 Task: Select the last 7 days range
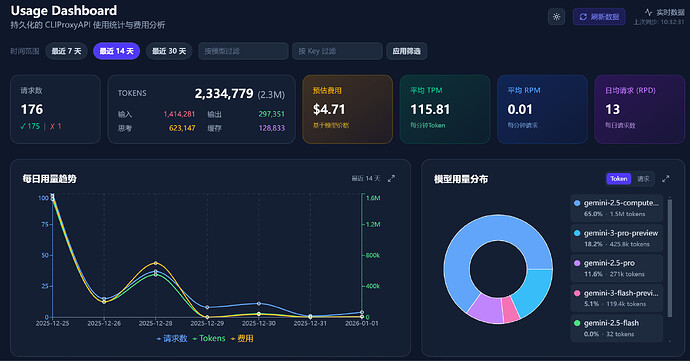point(66,51)
